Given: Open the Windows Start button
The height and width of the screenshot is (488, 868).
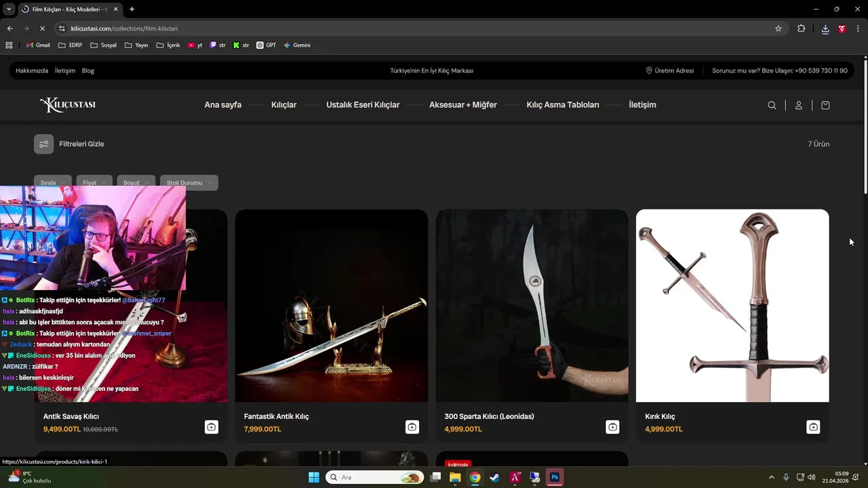Looking at the screenshot, I should 313,477.
